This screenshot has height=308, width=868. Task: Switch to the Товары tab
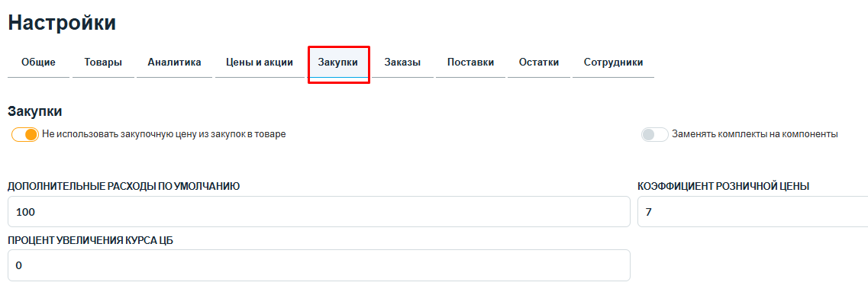tap(103, 63)
